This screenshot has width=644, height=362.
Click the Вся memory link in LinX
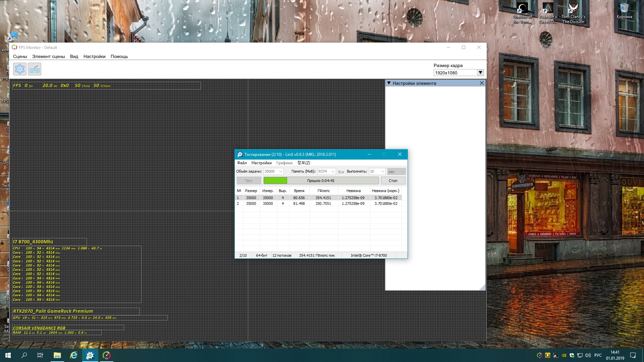coord(341,172)
